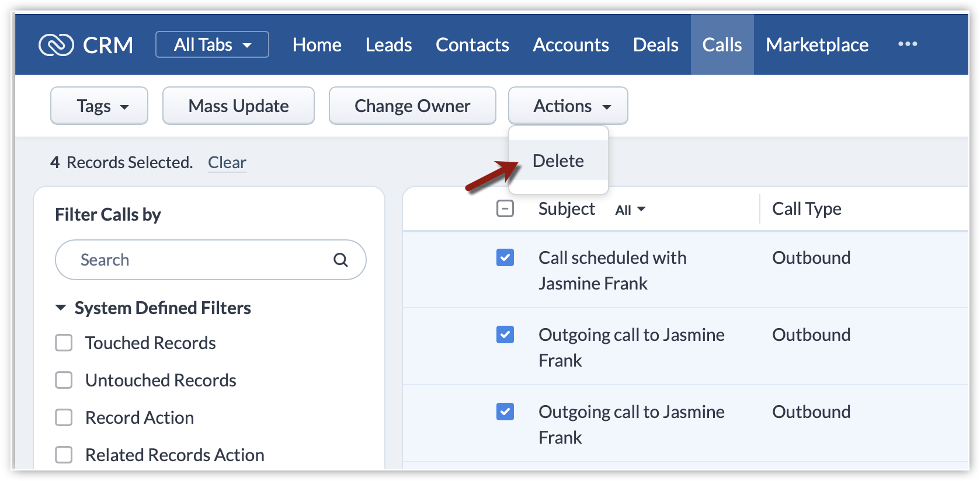Viewport: 980px width, 481px height.
Task: Choose Delete from the Actions menu
Action: 558,161
